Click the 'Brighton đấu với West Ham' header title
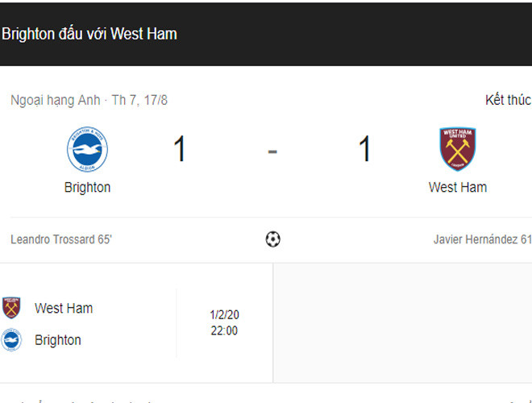532x403 pixels. 89,34
